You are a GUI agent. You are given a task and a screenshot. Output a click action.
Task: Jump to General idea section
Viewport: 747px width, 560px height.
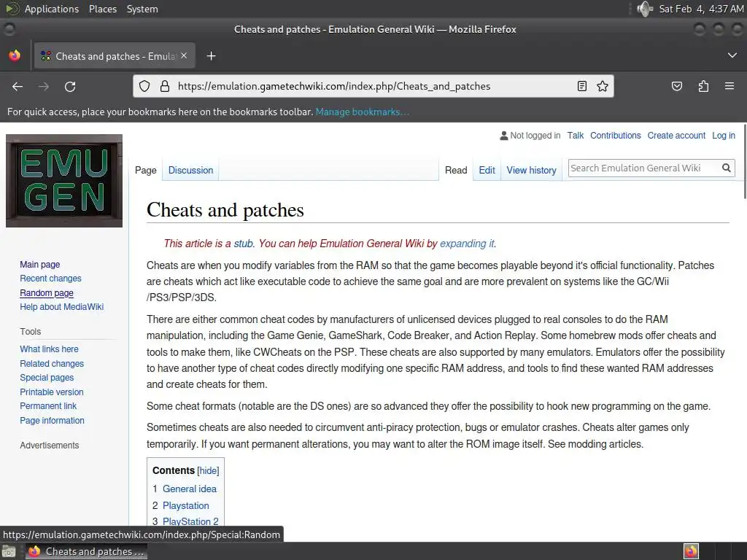point(189,489)
